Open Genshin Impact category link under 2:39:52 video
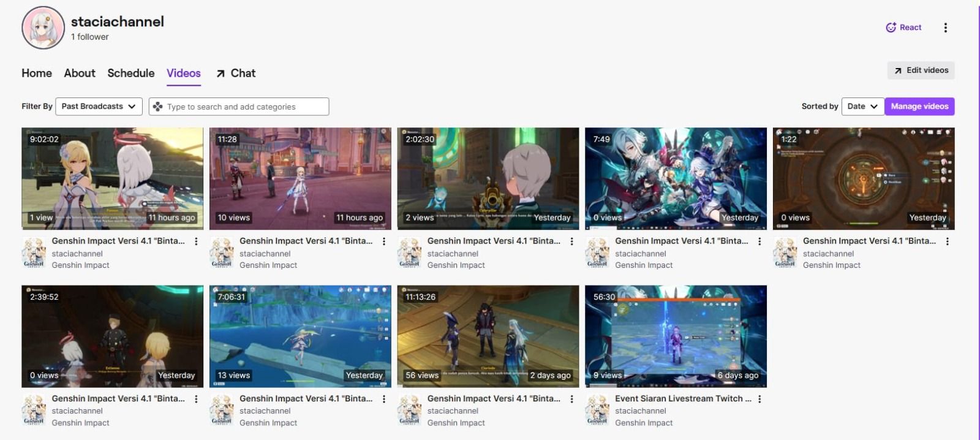The width and height of the screenshot is (980, 440). coord(80,423)
